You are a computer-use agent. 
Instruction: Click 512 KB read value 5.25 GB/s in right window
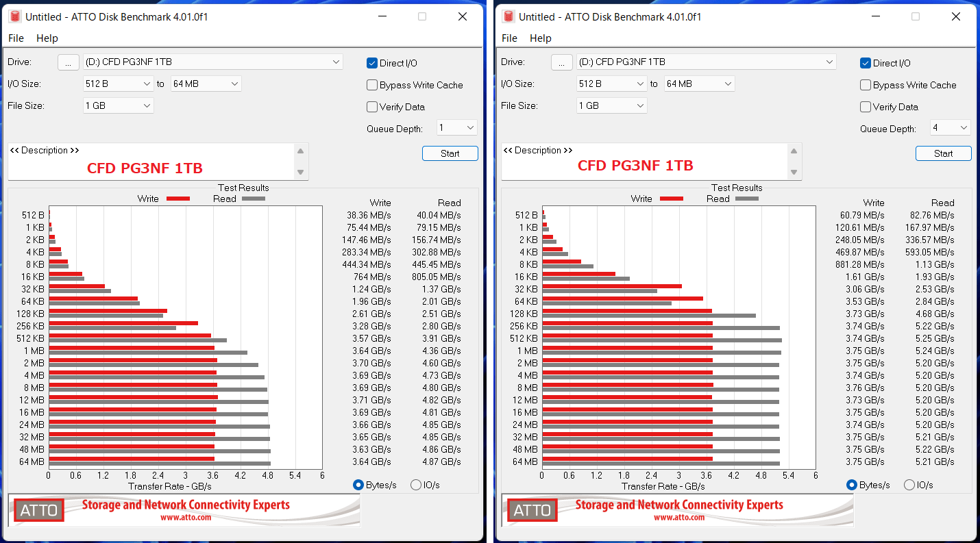tap(934, 338)
